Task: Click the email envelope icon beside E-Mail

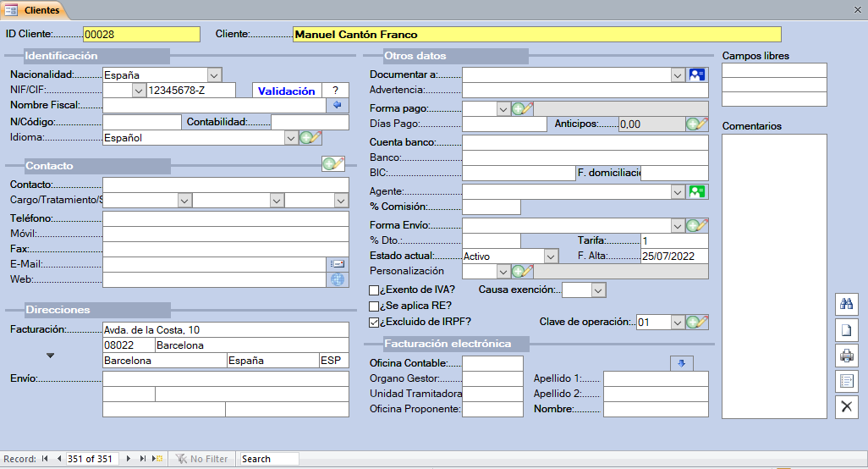Action: pyautogui.click(x=338, y=264)
